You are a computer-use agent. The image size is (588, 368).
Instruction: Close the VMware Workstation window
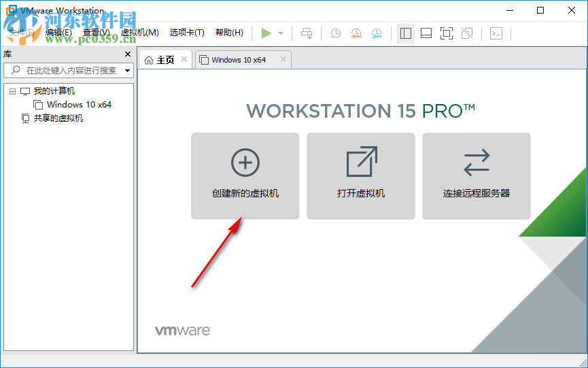click(572, 10)
